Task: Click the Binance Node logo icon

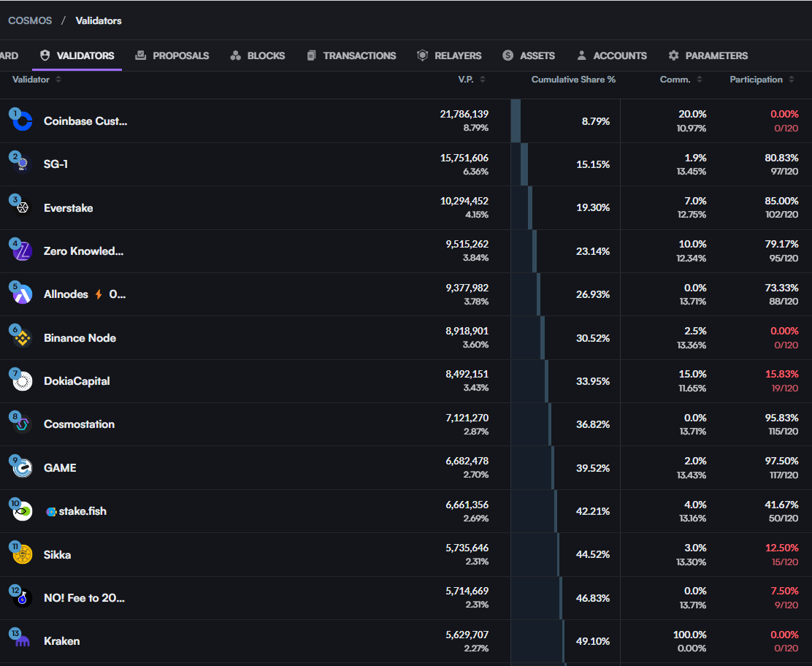Action: pyautogui.click(x=22, y=338)
